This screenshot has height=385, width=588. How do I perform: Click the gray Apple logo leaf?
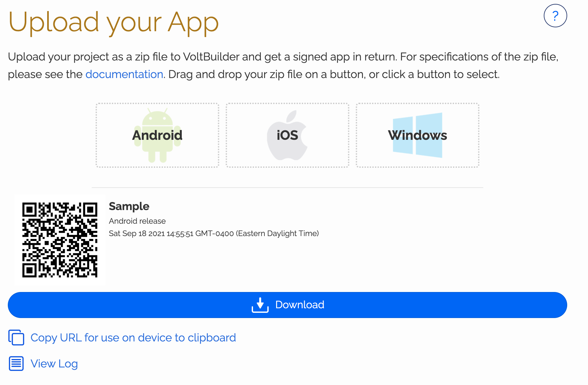click(292, 116)
